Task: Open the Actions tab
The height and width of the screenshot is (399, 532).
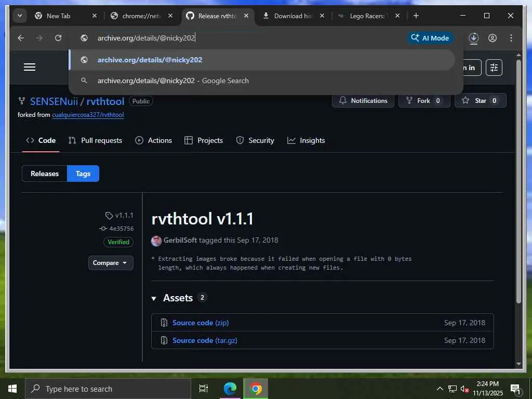Action: pos(153,140)
